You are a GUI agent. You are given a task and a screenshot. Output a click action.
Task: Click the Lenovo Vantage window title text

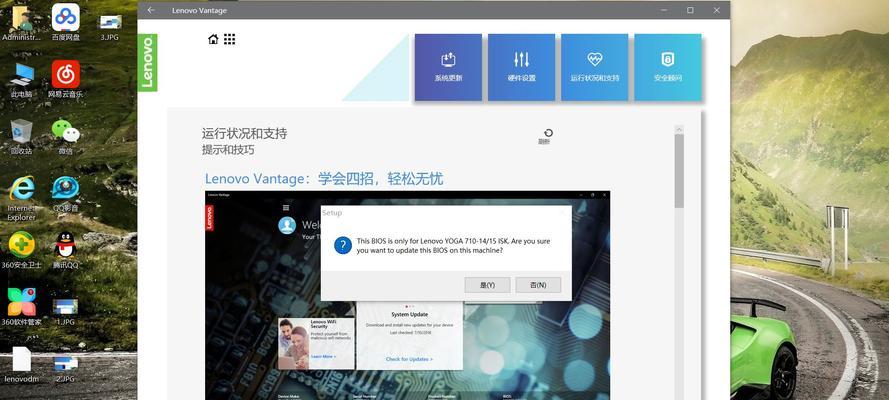[199, 10]
